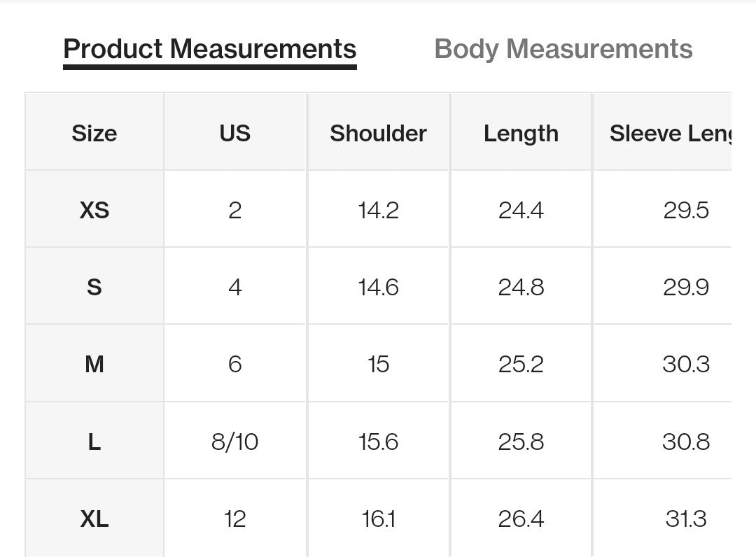
Task: Click the US size 8/10 cell
Action: (234, 442)
